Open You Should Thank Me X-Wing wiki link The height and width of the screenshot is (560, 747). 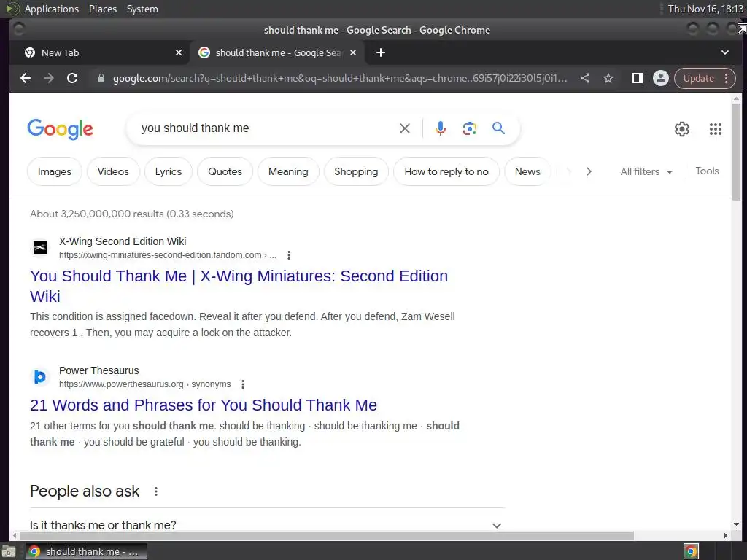coord(239,286)
